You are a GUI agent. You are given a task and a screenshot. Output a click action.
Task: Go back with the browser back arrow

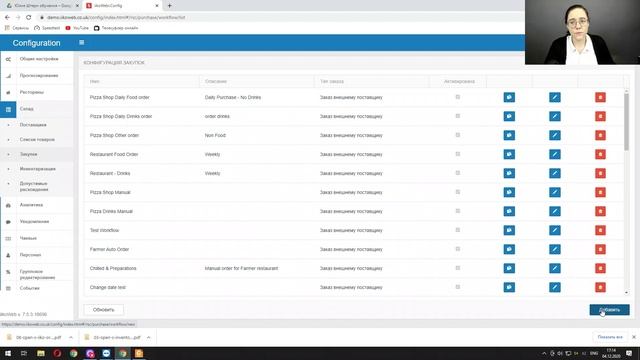7,18
